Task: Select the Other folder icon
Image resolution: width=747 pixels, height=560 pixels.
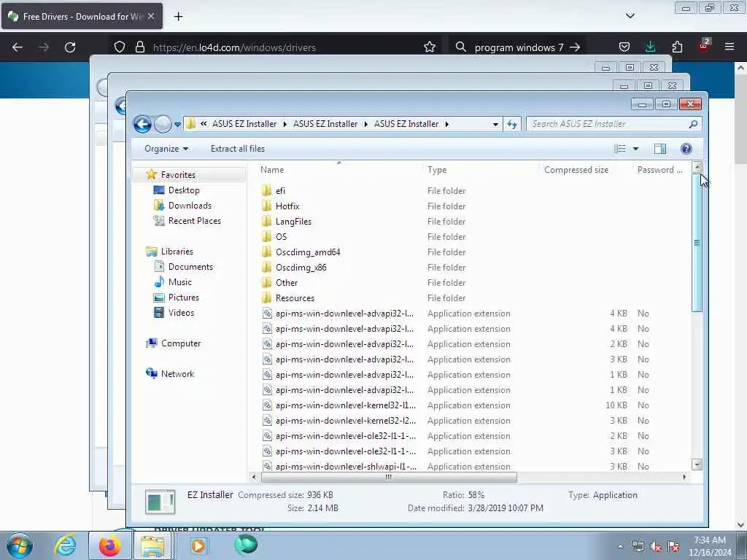Action: [267, 282]
